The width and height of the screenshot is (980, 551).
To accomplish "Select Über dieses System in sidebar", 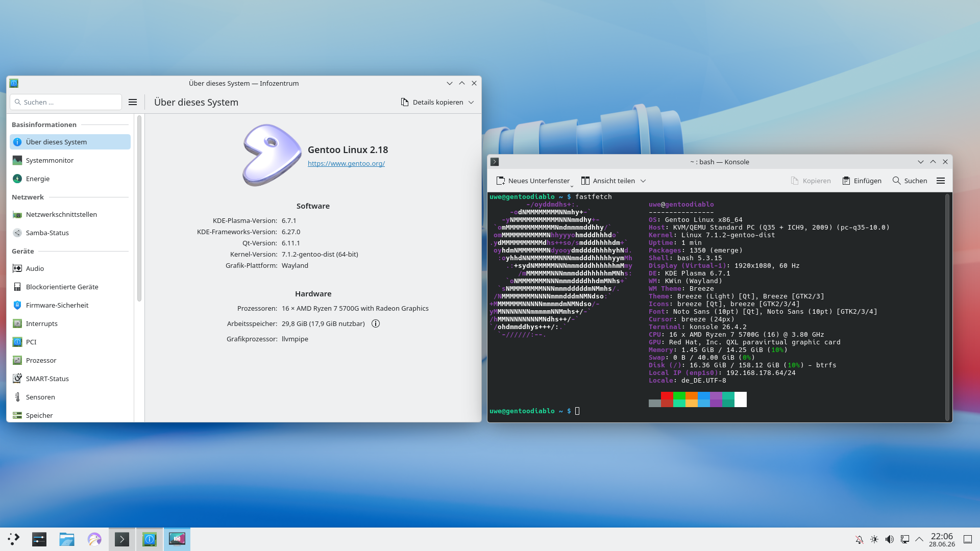I will point(70,142).
